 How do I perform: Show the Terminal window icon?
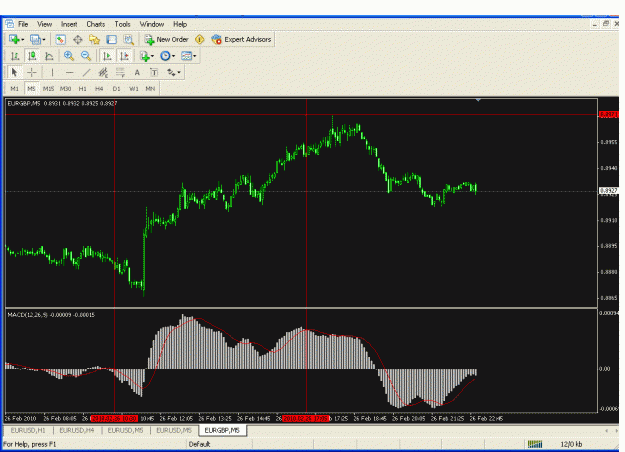tap(112, 39)
